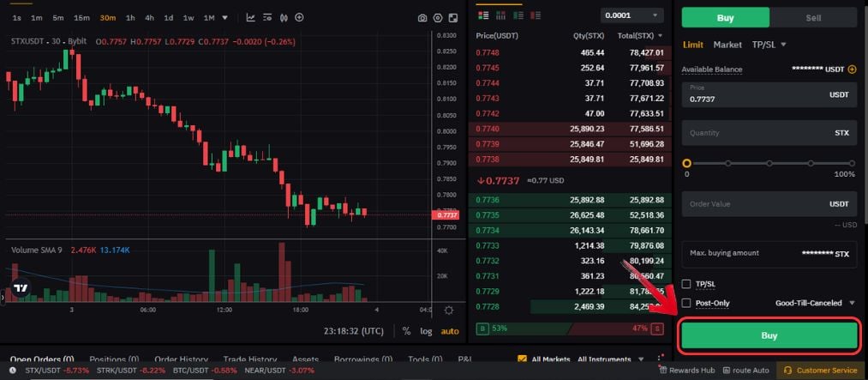Screen dimensions: 868x380
Task: Switch to the Buy side toggle at top
Action: click(x=725, y=18)
